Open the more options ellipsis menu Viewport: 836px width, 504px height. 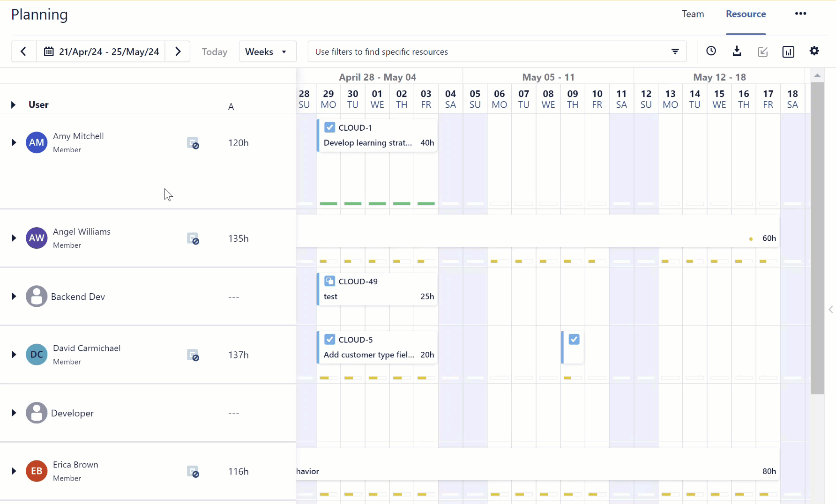(800, 14)
